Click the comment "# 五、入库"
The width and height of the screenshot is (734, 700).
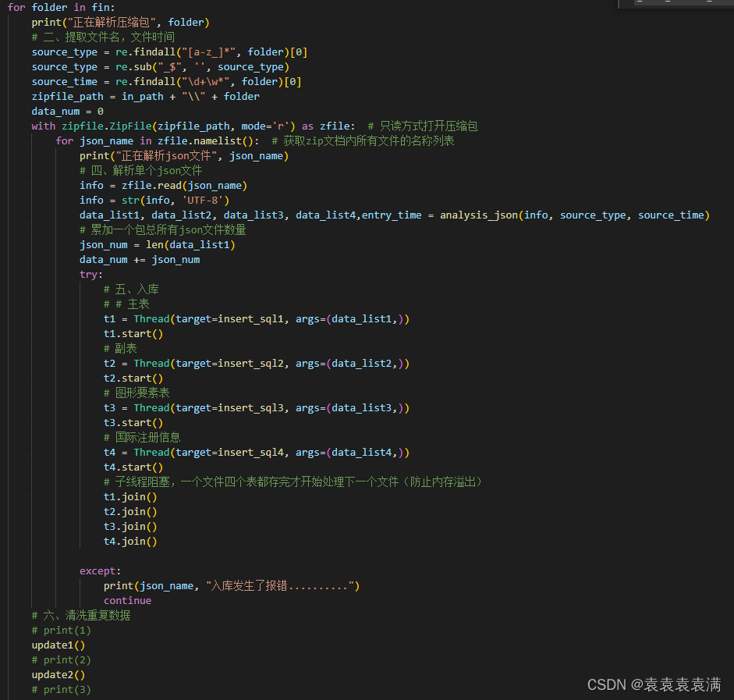point(131,290)
